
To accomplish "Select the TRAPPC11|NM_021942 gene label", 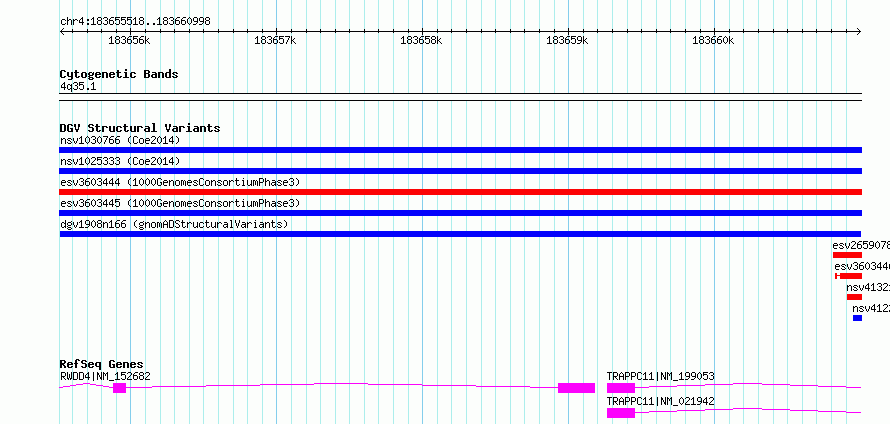I will [x=661, y=402].
